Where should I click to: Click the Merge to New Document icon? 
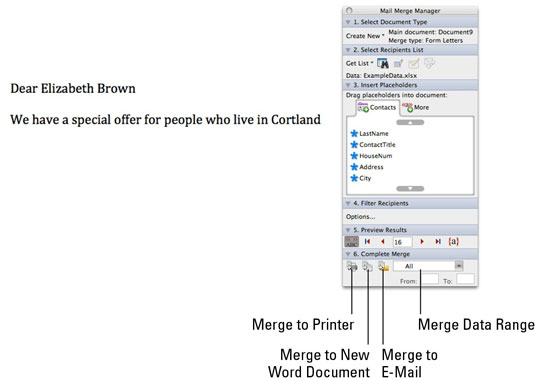tap(367, 266)
